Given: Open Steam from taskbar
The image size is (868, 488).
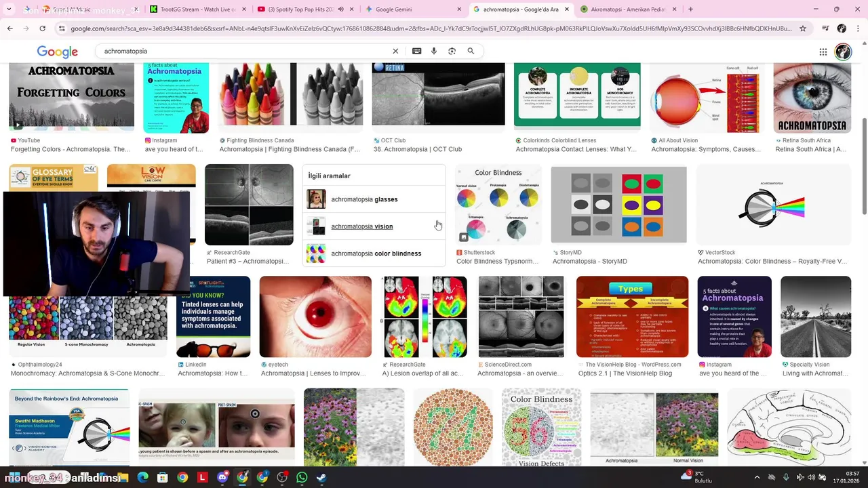Looking at the screenshot, I should [321, 477].
